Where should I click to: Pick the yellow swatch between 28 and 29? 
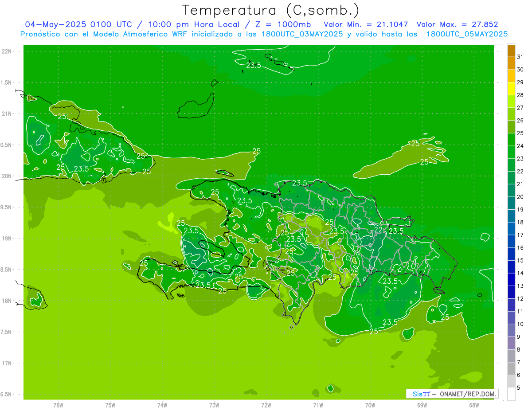click(512, 89)
